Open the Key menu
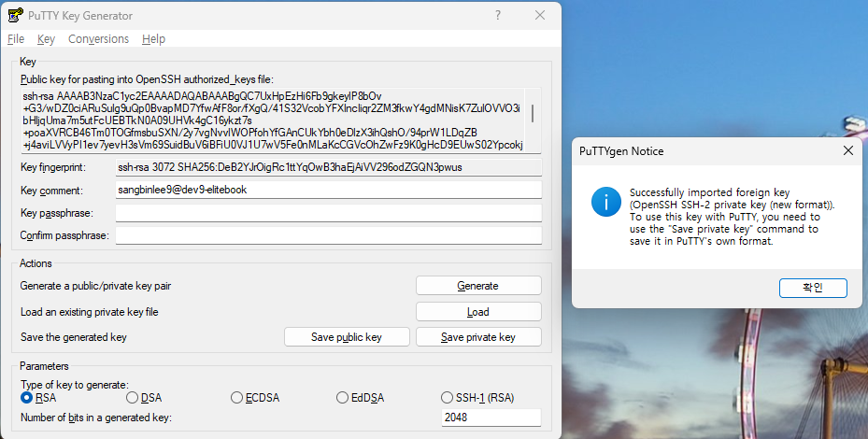868x439 pixels. coord(46,38)
